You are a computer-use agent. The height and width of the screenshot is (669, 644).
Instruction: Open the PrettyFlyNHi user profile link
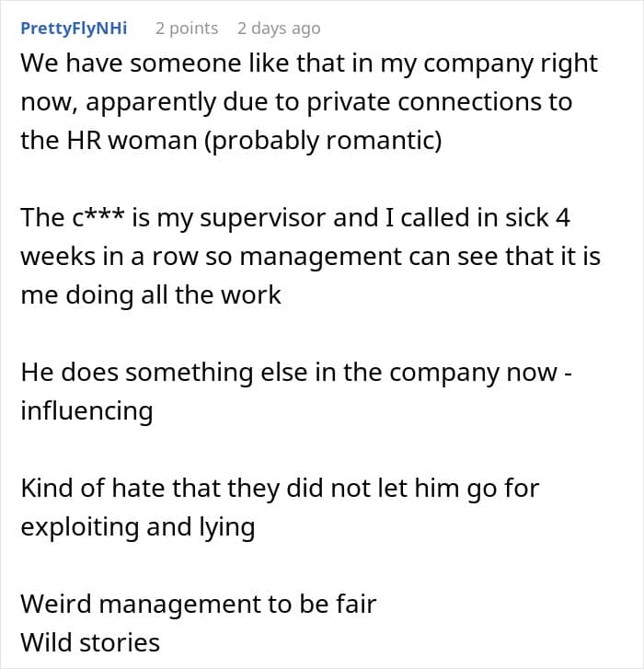coord(74,29)
